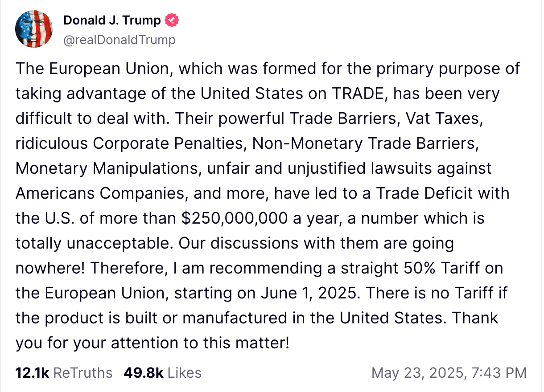Image resolution: width=544 pixels, height=392 pixels.
Task: Select the 12.1k count number
Action: coord(32,373)
